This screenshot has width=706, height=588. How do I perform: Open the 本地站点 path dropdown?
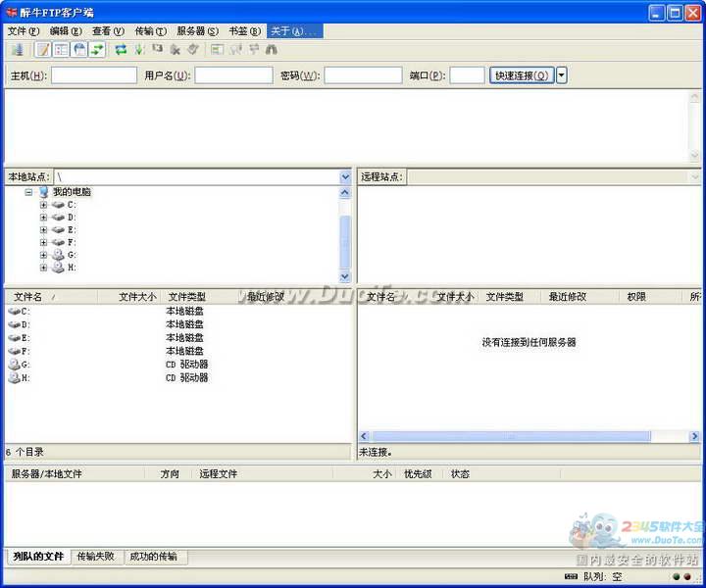click(x=345, y=177)
